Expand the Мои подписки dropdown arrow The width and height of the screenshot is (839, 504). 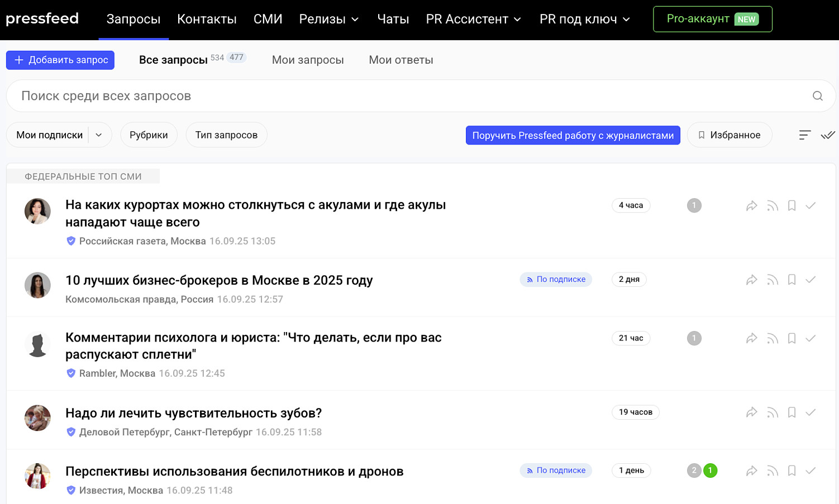pos(99,135)
